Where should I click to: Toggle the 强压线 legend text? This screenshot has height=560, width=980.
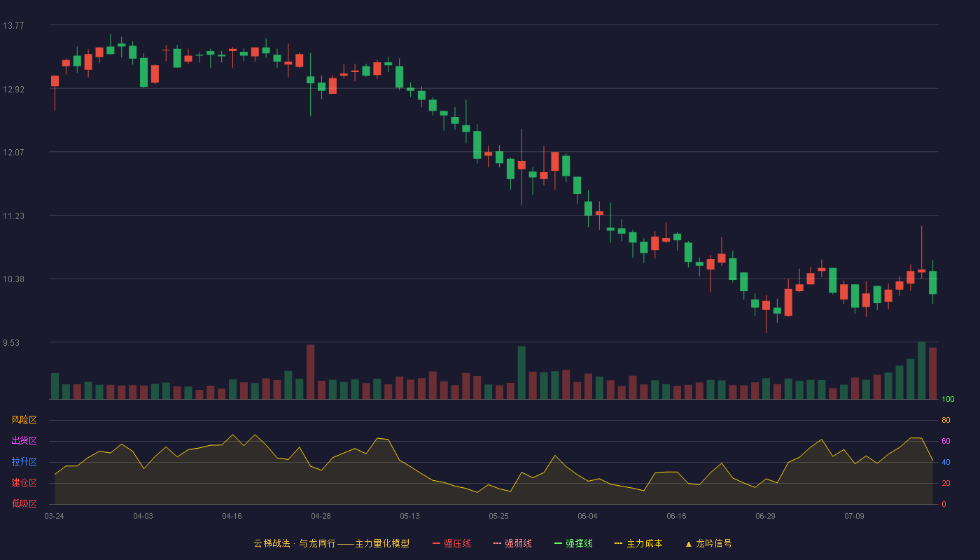[457, 544]
